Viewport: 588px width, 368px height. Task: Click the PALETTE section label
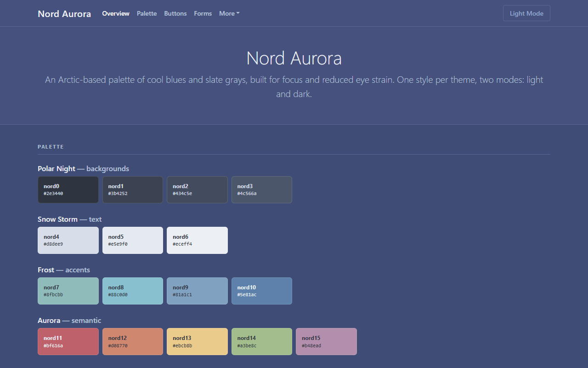coord(51,147)
